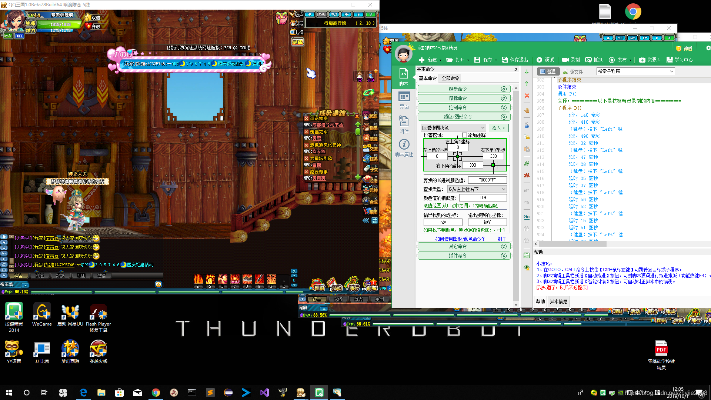Screen dimensions: 711x400
Task: Expand the Plugin Commands section at panel bottom
Action: tap(463, 255)
